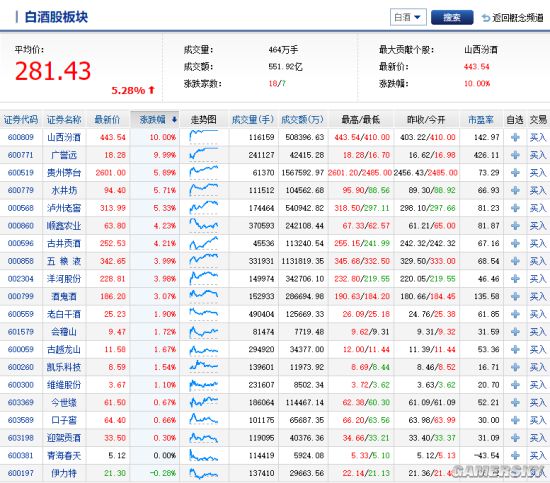
Task: Sort by 最新价 column header
Action: point(107,120)
